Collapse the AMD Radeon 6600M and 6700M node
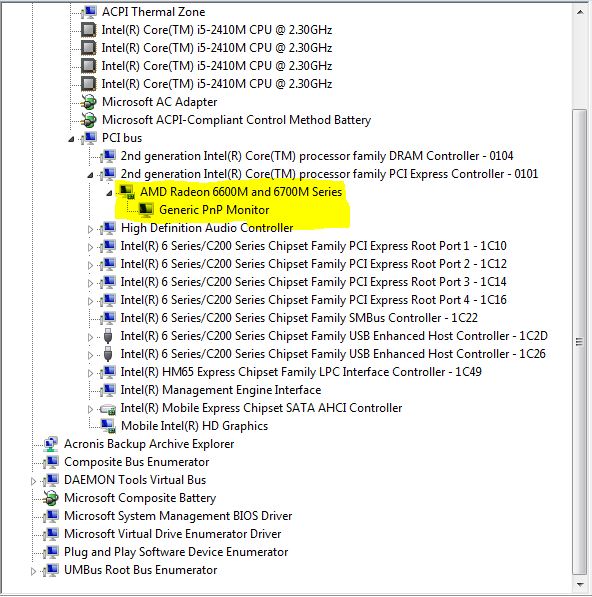The width and height of the screenshot is (592, 597). (109, 193)
